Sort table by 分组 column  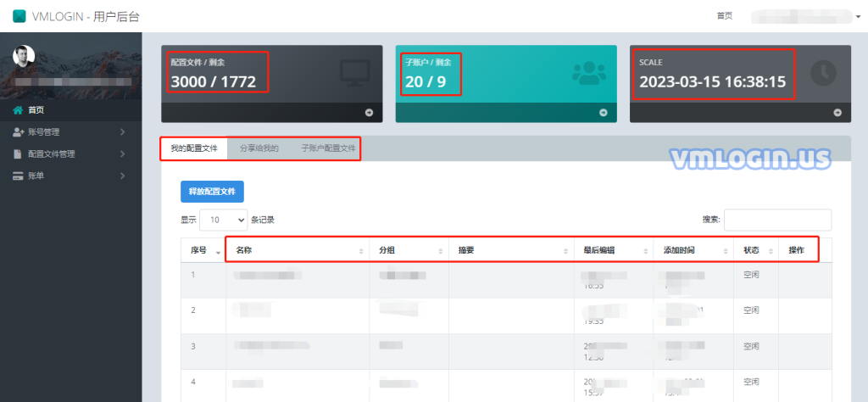409,250
